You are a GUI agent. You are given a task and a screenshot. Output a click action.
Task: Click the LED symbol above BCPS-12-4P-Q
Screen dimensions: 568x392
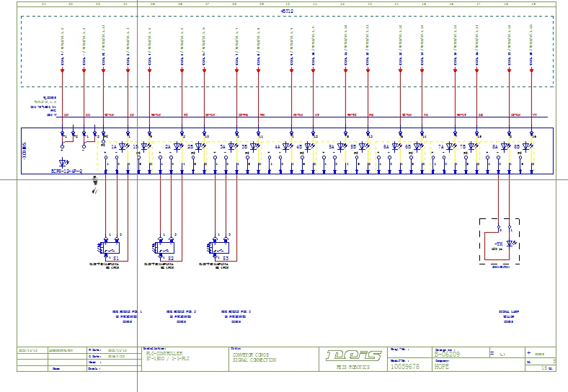[x=64, y=162]
